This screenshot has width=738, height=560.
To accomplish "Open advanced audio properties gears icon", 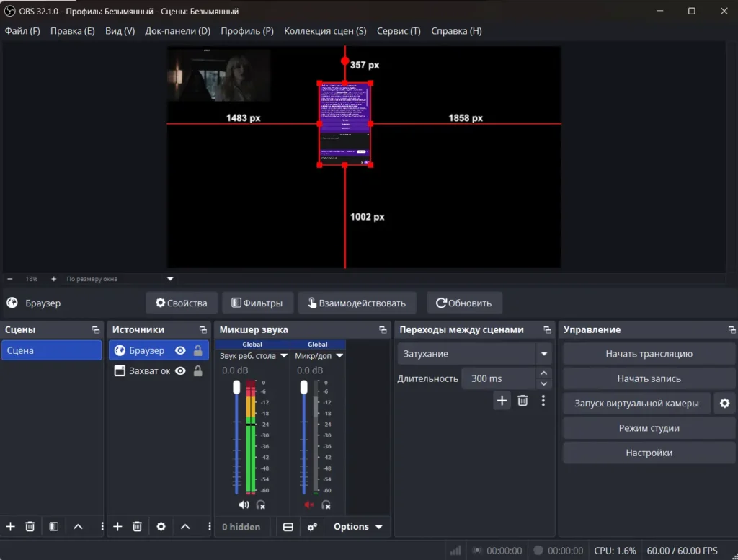I will (312, 527).
